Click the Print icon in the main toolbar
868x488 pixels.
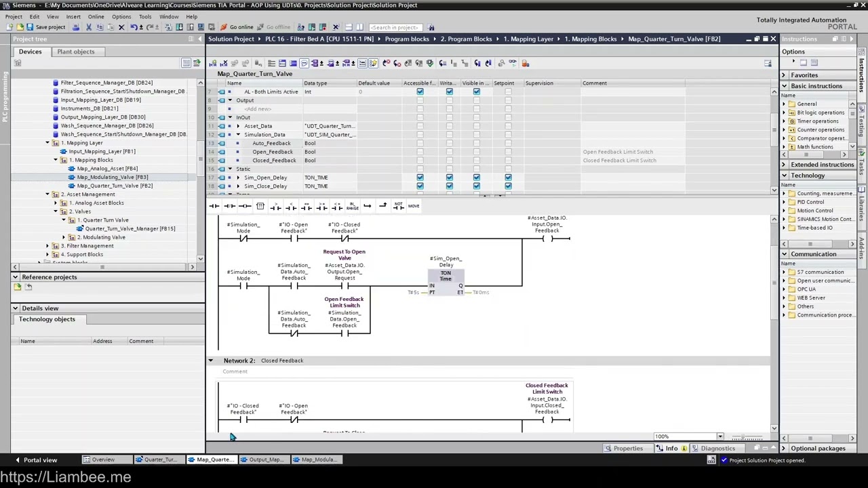[x=76, y=27]
